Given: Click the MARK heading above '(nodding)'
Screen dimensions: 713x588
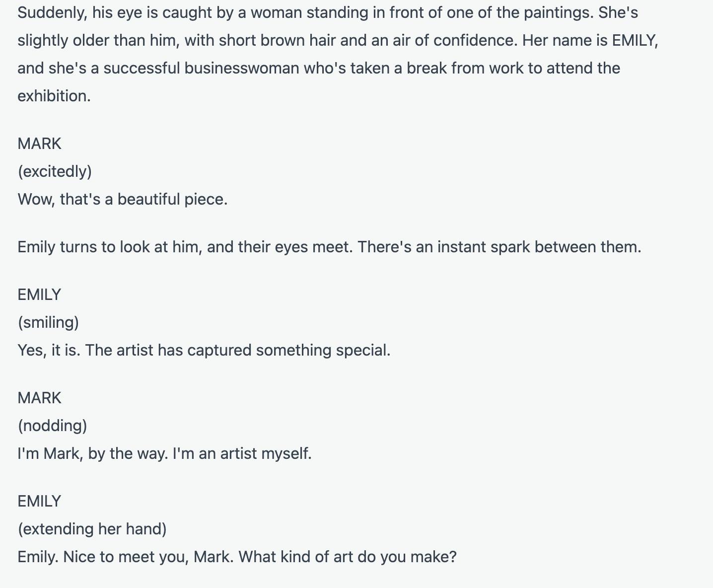Looking at the screenshot, I should tap(40, 398).
